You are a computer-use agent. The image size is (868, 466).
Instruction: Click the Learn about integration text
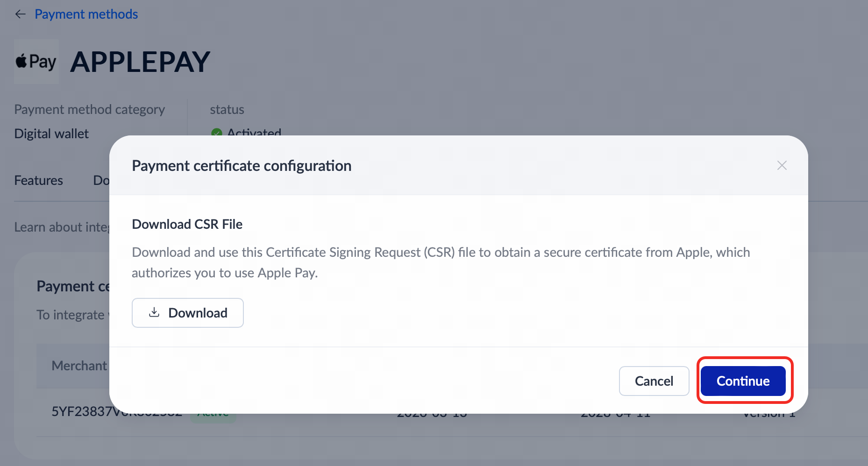(61, 227)
